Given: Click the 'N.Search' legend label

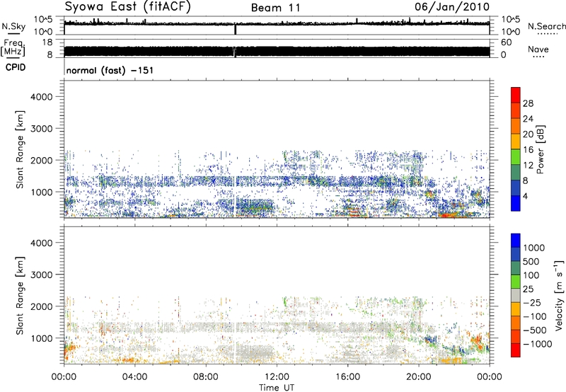Looking at the screenshot, I should pos(546,26).
